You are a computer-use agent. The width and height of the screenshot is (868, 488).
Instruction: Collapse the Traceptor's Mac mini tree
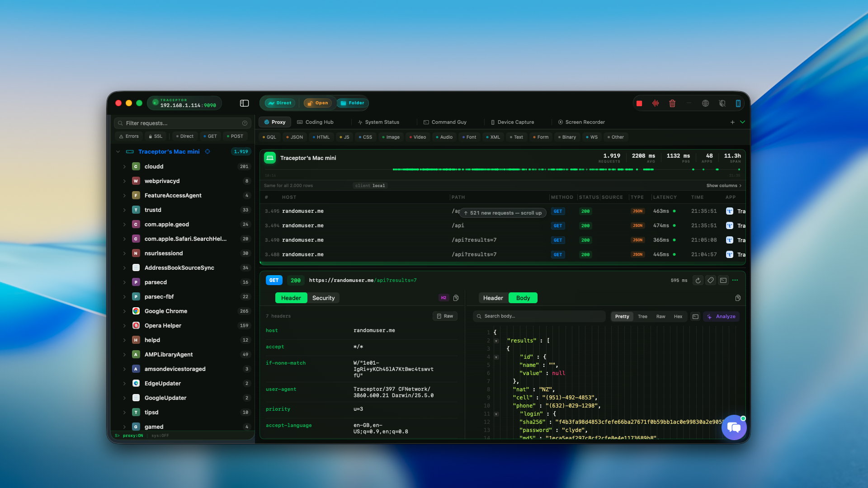[118, 152]
